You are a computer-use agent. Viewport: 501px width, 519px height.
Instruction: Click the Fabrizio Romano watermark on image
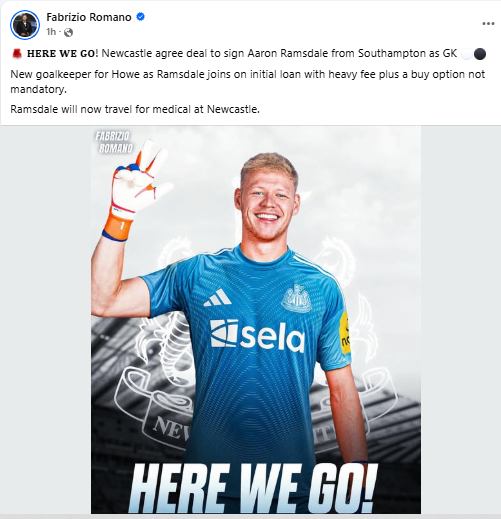pyautogui.click(x=114, y=142)
